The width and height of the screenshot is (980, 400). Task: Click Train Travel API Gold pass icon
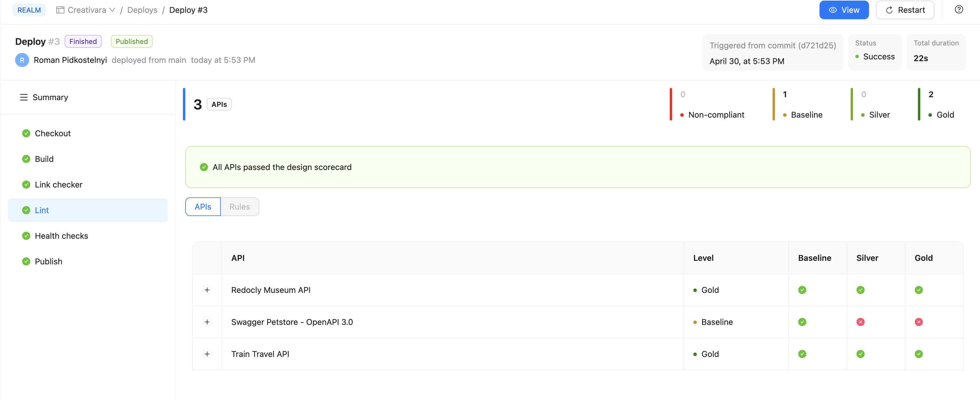(x=918, y=354)
